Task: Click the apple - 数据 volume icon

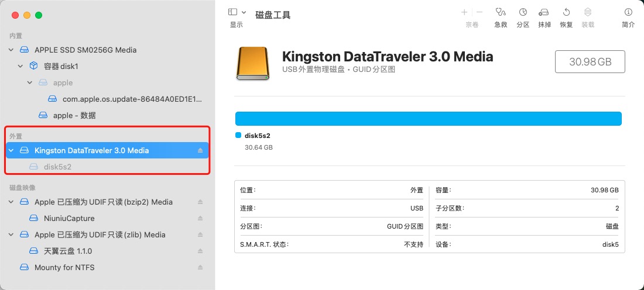Action: click(43, 115)
